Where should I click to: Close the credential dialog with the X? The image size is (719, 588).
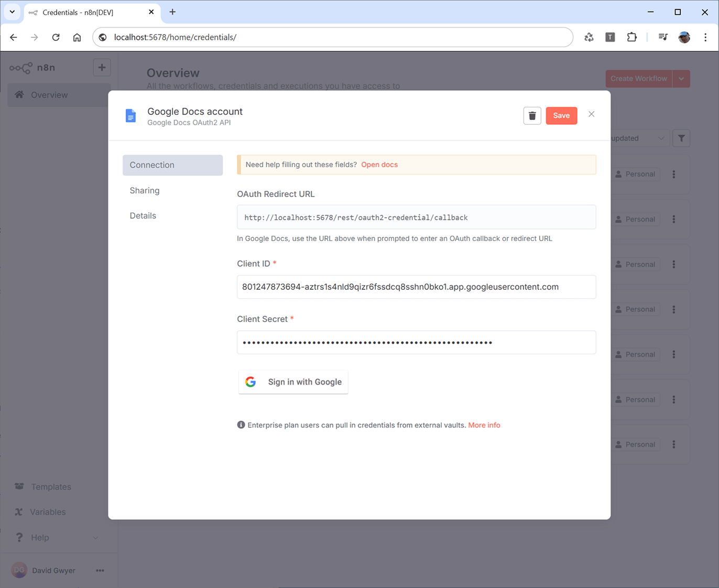pos(591,114)
